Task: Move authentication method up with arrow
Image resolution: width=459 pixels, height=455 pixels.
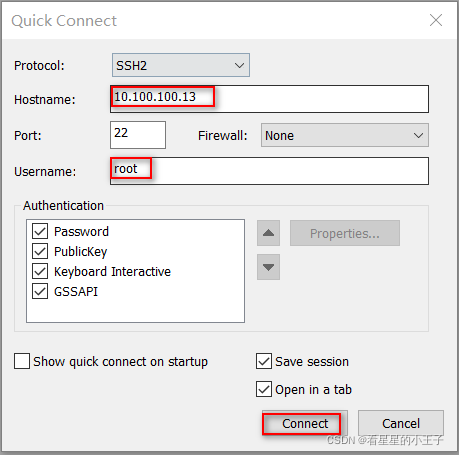Action: click(x=268, y=233)
